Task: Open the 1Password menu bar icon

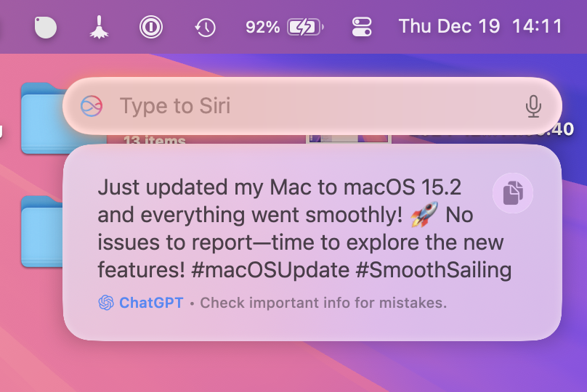Action: [150, 28]
